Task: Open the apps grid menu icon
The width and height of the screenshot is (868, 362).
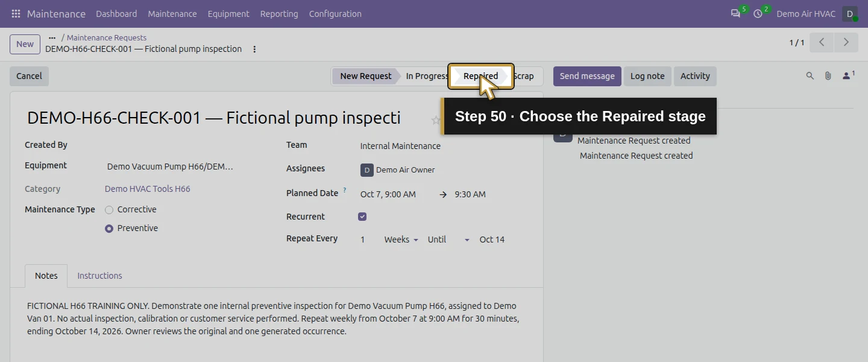Action: [16, 13]
